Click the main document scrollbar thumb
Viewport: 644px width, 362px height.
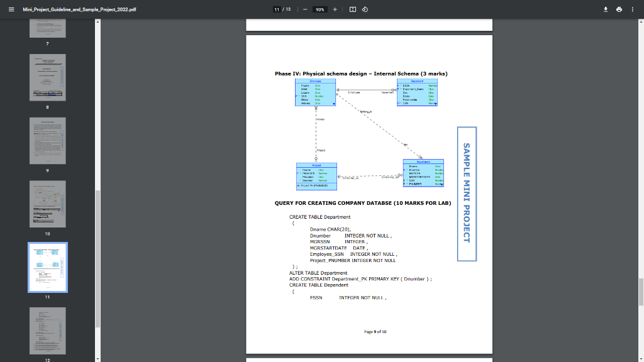coord(641,292)
